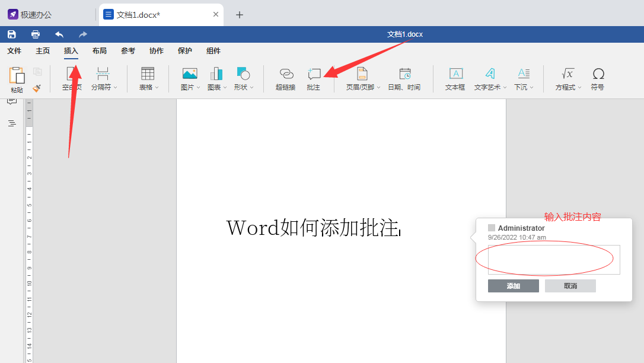644x363 pixels.
Task: Insert a comment with 批注 button
Action: click(313, 79)
